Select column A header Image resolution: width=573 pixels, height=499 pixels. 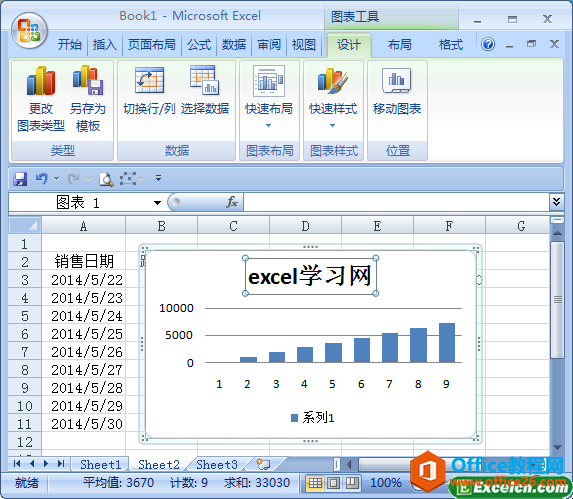[84, 226]
